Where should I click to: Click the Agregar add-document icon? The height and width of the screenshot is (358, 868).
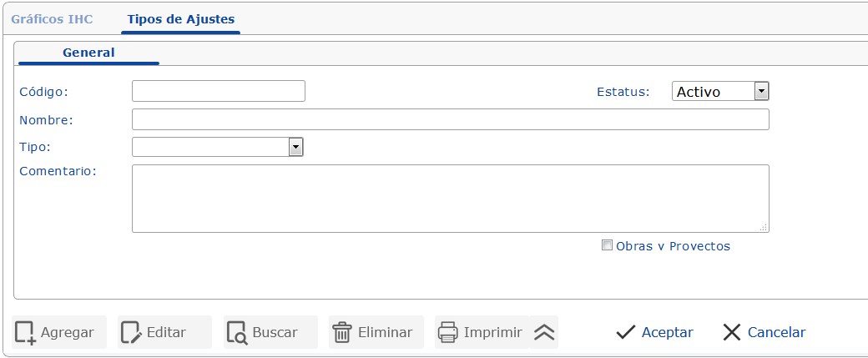(x=25, y=332)
